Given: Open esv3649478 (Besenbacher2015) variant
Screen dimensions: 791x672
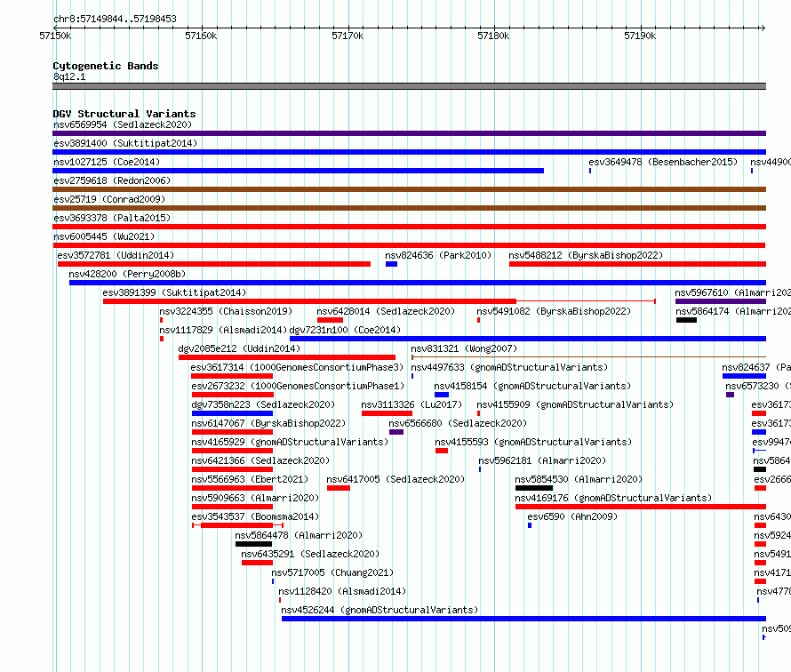Looking at the screenshot, I should coord(663,162).
